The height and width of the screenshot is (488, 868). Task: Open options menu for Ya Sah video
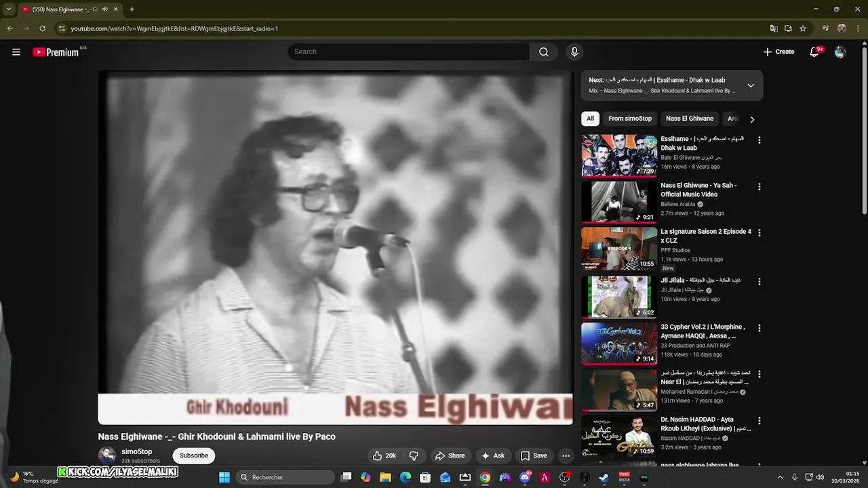(x=759, y=186)
